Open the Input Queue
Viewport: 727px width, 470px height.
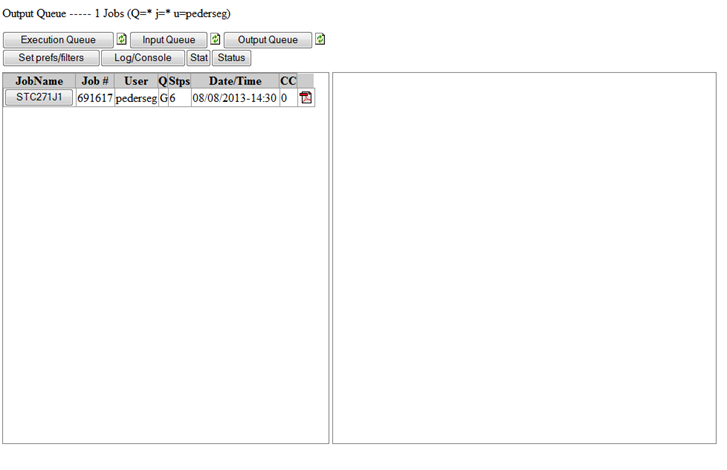(169, 40)
